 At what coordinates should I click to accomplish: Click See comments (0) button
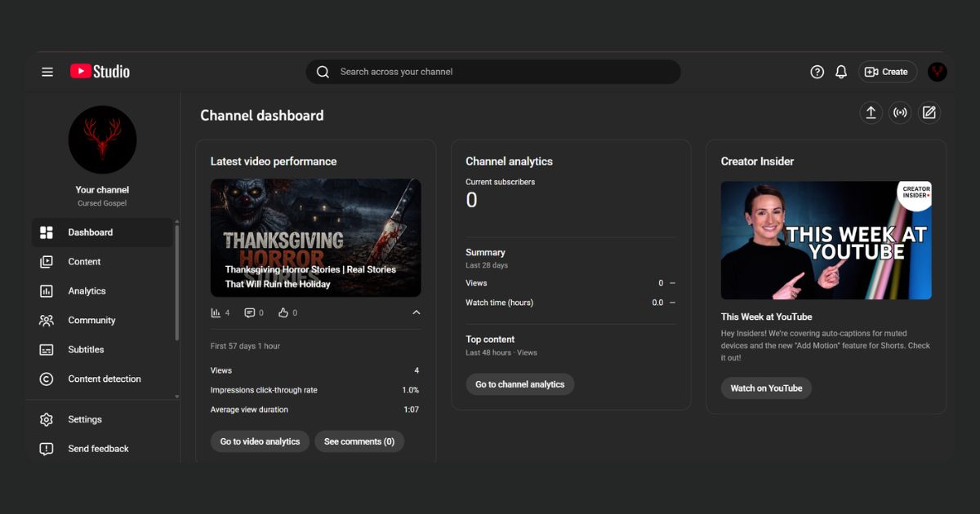coord(359,441)
